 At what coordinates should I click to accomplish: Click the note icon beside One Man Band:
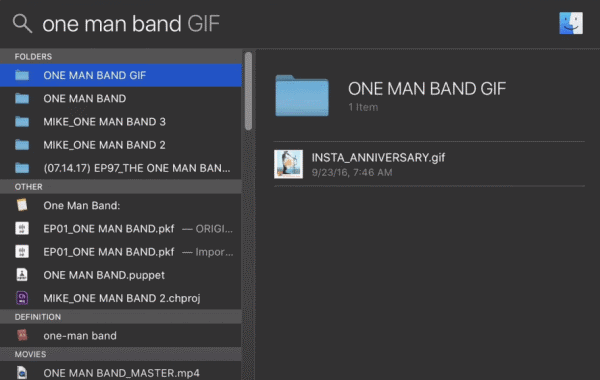click(22, 205)
